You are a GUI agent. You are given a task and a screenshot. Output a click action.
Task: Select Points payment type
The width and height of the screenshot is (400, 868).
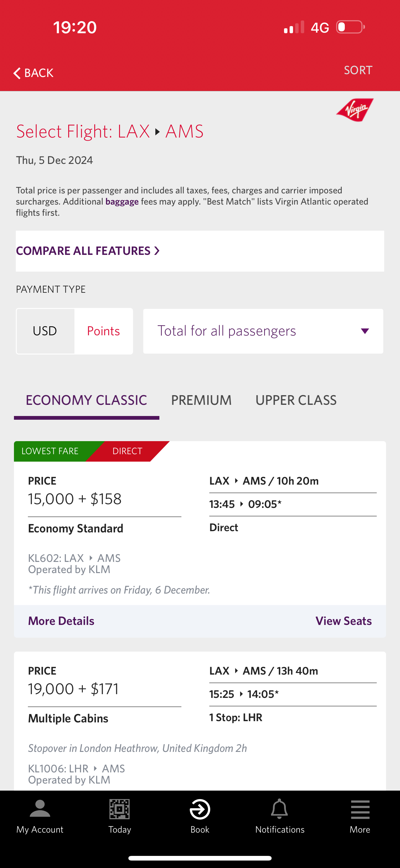[103, 331]
